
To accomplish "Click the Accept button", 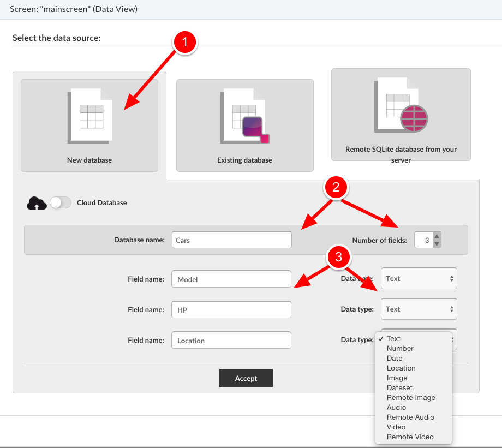I will [246, 378].
